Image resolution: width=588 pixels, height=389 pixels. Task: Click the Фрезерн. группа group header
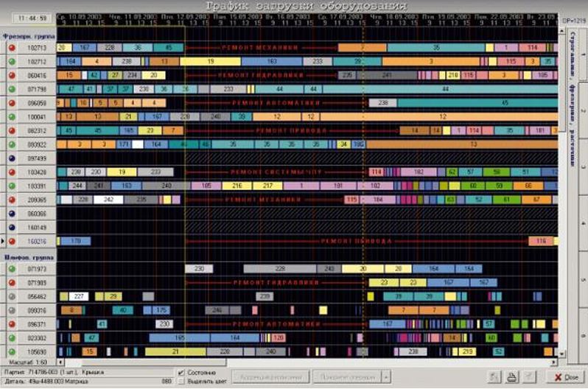point(27,36)
